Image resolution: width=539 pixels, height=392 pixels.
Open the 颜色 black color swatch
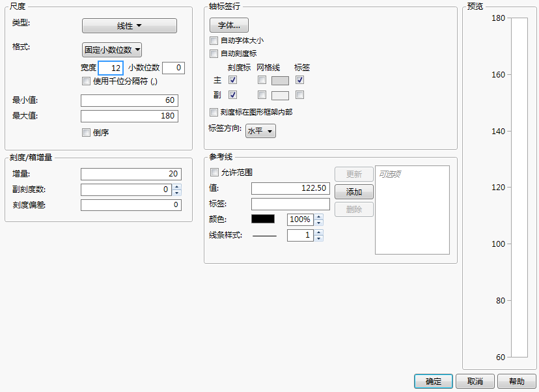point(262,219)
